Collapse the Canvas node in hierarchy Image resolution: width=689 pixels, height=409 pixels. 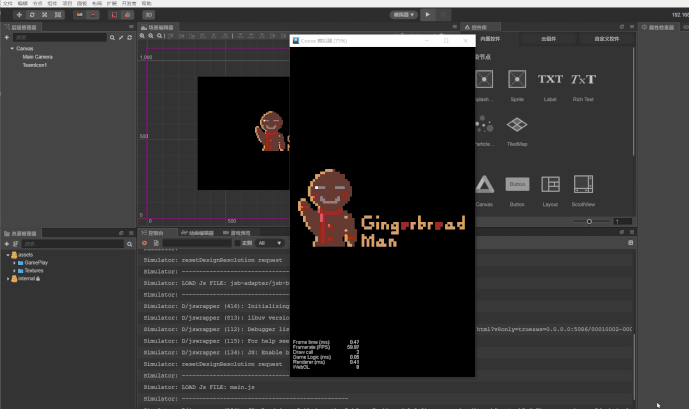click(12, 48)
